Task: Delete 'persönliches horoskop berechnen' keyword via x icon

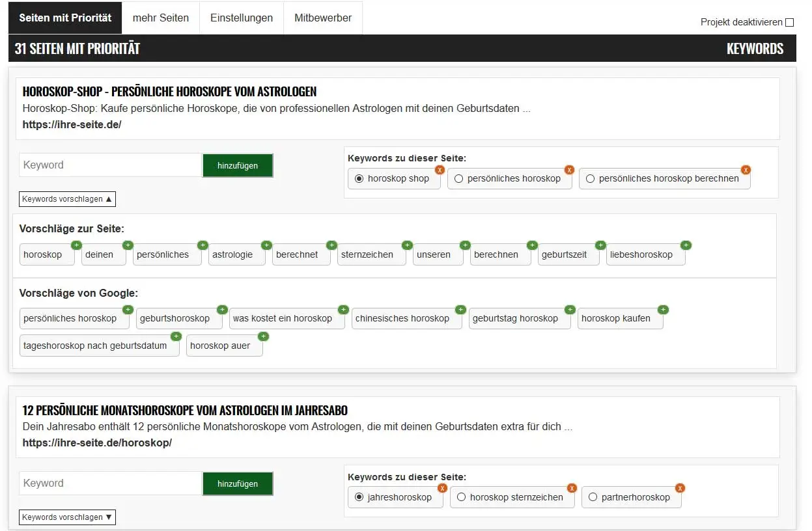Action: tap(746, 170)
